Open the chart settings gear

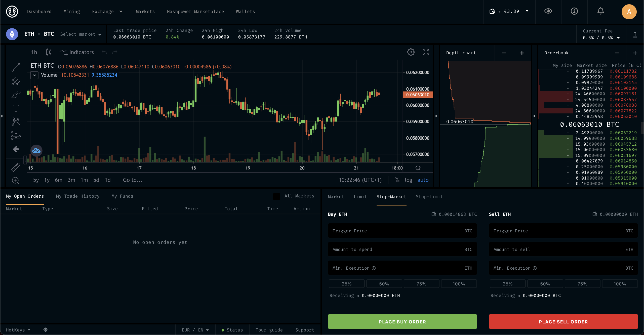411,52
